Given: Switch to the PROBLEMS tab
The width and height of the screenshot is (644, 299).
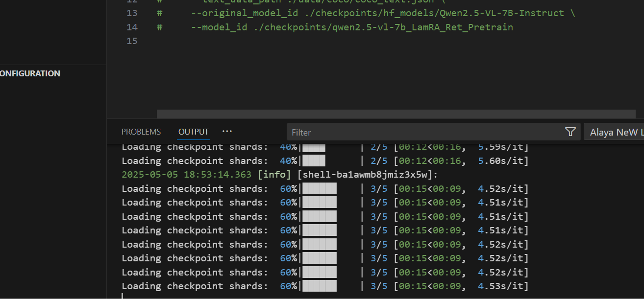Looking at the screenshot, I should (141, 132).
